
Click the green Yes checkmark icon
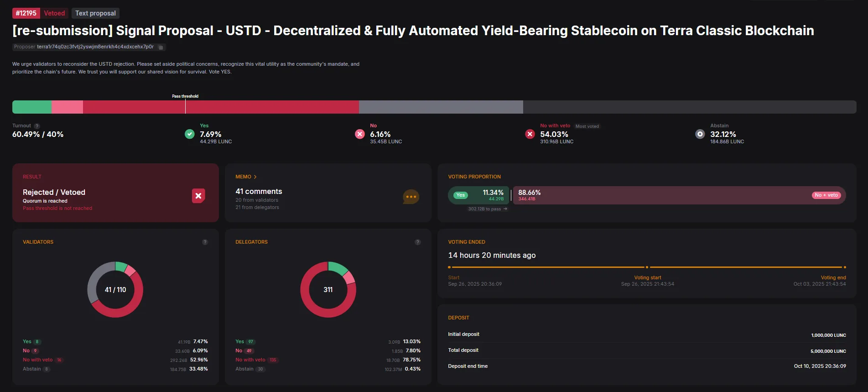tap(190, 134)
